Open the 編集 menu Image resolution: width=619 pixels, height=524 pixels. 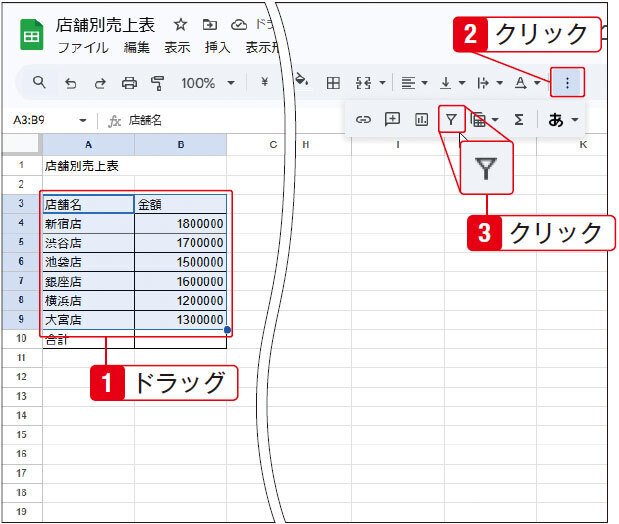[137, 48]
